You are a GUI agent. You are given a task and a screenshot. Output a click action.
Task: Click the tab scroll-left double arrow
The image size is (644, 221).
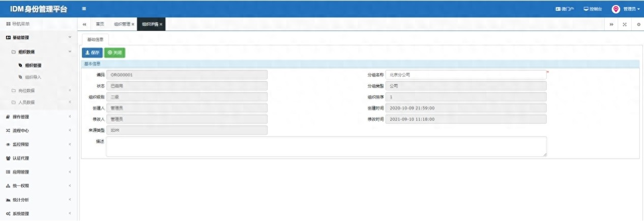point(84,24)
